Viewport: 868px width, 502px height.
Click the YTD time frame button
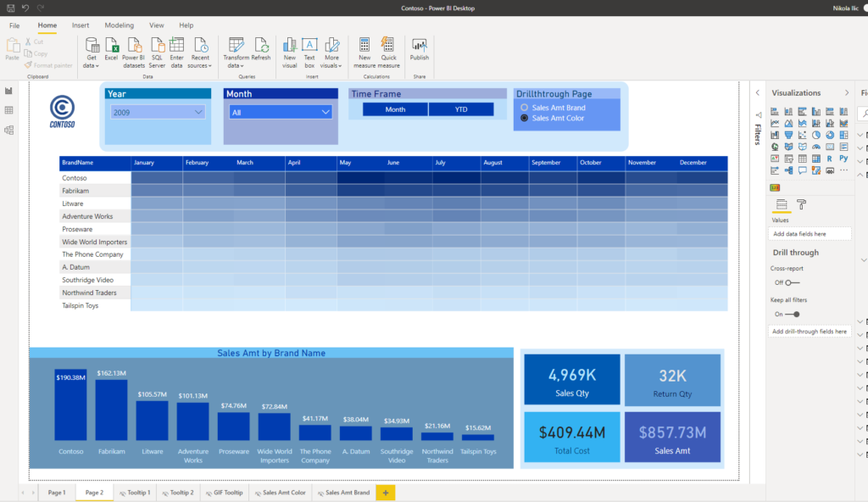coord(461,109)
